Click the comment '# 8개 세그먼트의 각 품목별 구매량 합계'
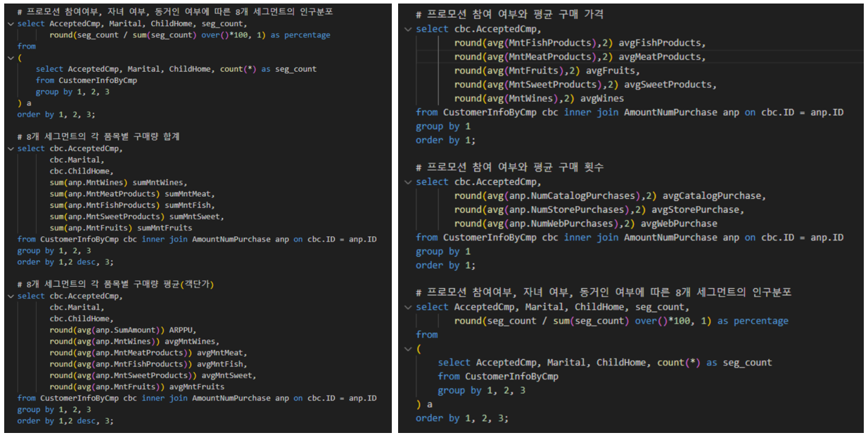Image resolution: width=868 pixels, height=440 pixels. pyautogui.click(x=98, y=137)
